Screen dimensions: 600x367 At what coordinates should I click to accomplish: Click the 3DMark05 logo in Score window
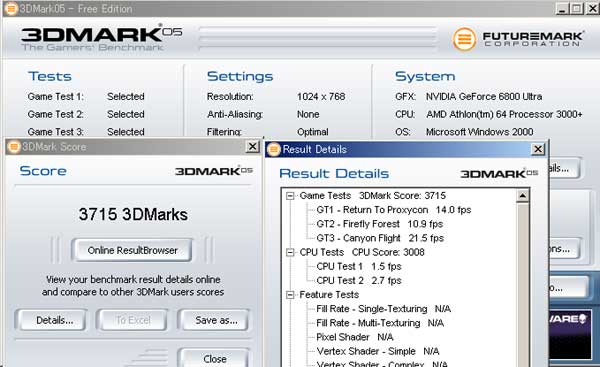tap(214, 171)
